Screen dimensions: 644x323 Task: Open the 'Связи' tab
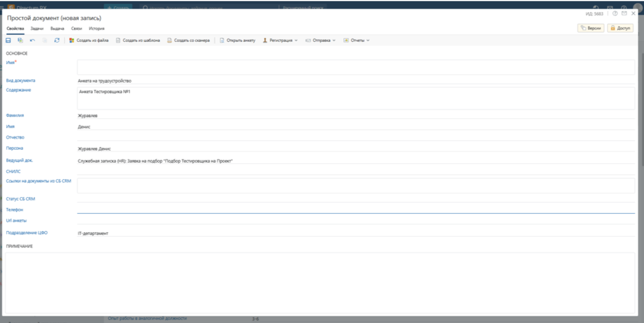point(76,29)
